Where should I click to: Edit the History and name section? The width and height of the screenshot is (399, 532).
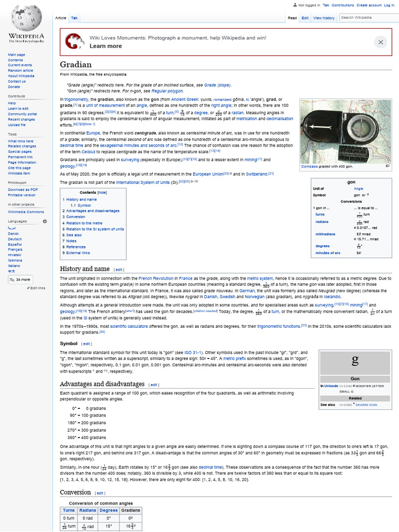(x=119, y=270)
